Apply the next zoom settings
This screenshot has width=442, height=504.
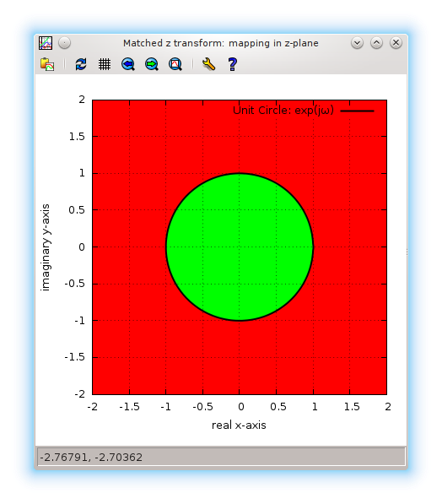[152, 64]
